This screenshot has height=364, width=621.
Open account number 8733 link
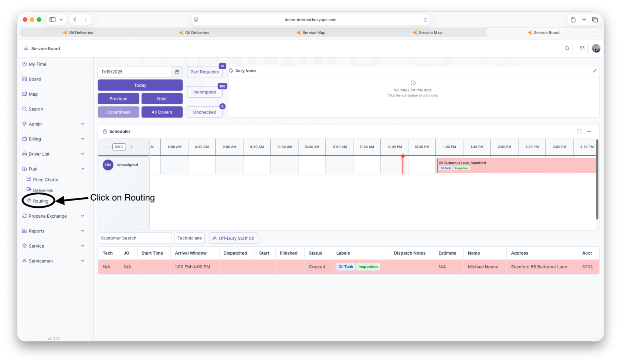pyautogui.click(x=587, y=267)
